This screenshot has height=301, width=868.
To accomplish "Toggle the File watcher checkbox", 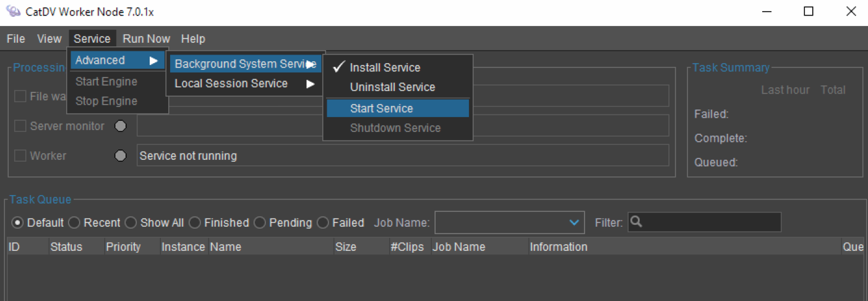I will point(20,96).
